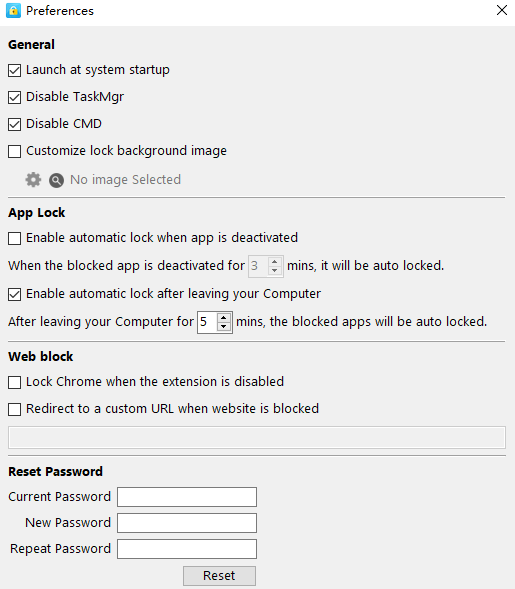Enable Redirect to a custom URL option
The width and height of the screenshot is (515, 589).
click(15, 409)
